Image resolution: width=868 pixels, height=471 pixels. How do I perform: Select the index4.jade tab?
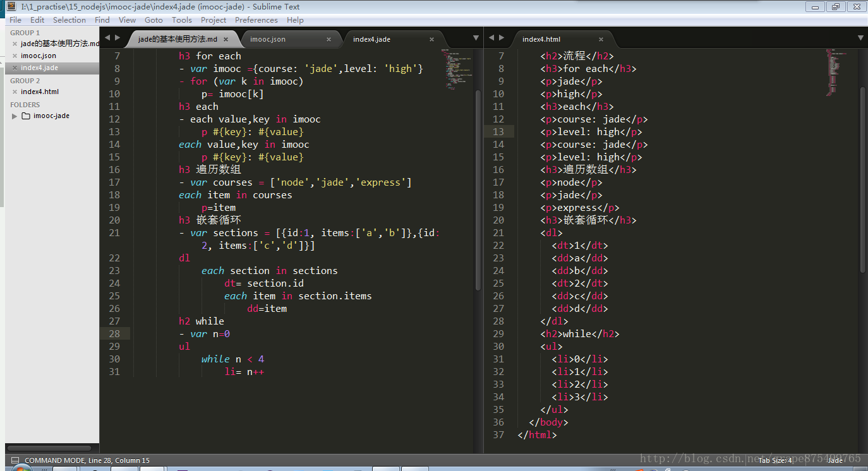click(372, 39)
